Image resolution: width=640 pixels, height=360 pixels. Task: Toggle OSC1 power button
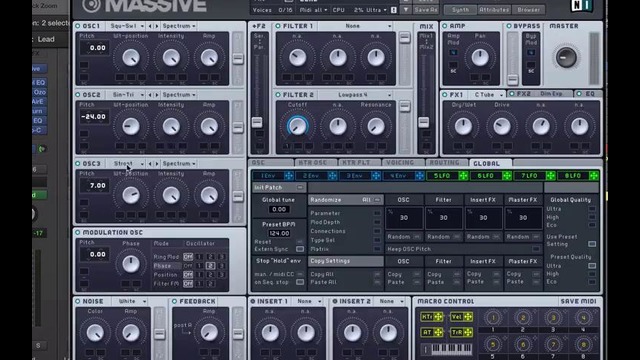point(78,26)
